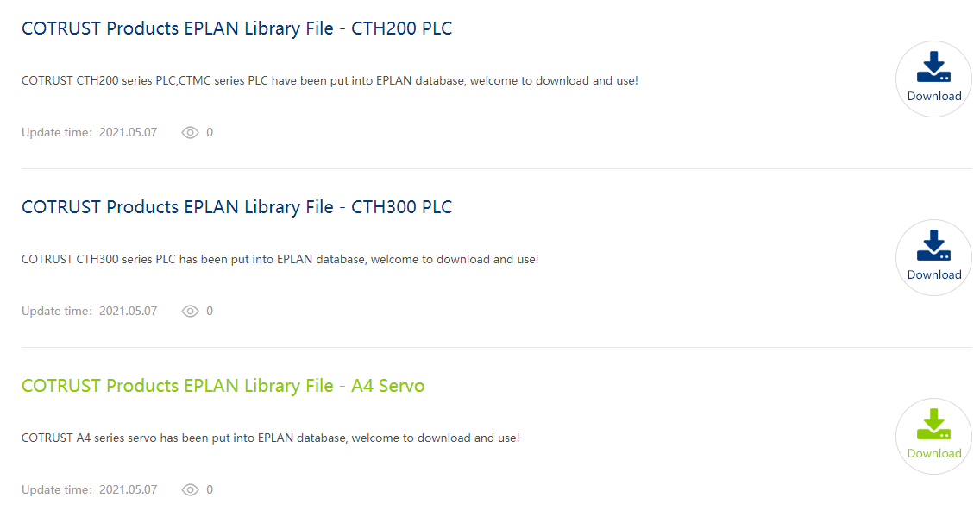Click the A4 series servo description text
This screenshot has height=511, width=980.
point(270,438)
